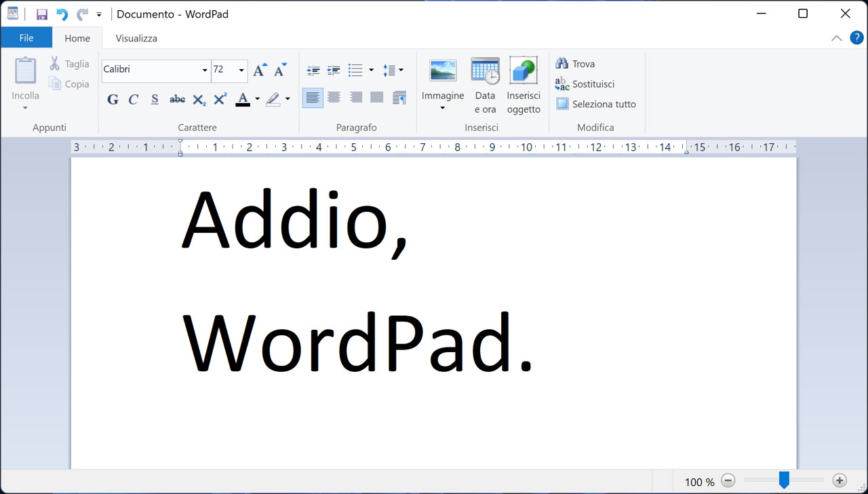Open the line spacing dropdown
The height and width of the screenshot is (494, 868).
point(393,70)
